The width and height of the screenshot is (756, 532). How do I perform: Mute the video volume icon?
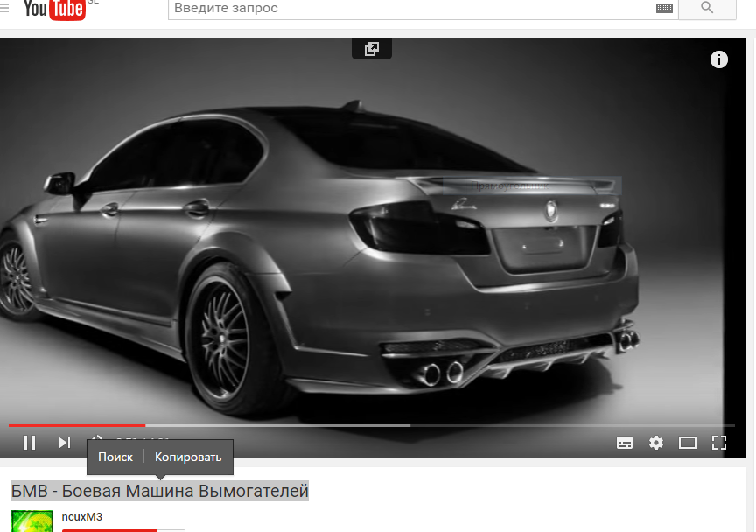[96, 438]
